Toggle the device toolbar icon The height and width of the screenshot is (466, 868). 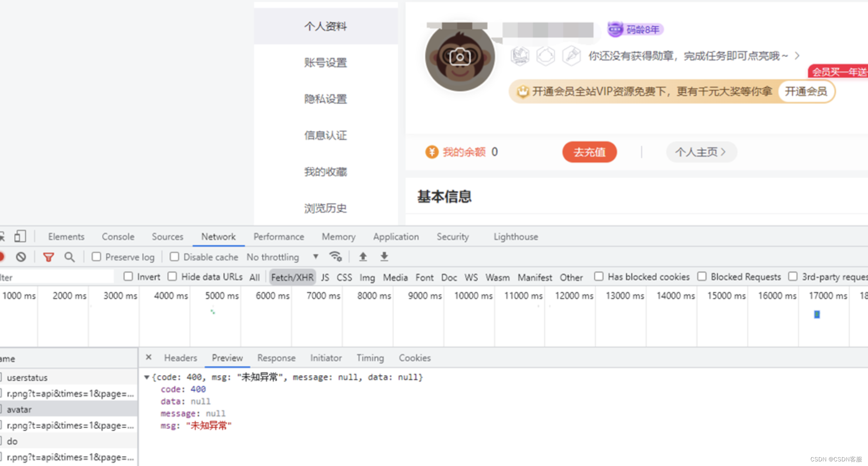(20, 236)
